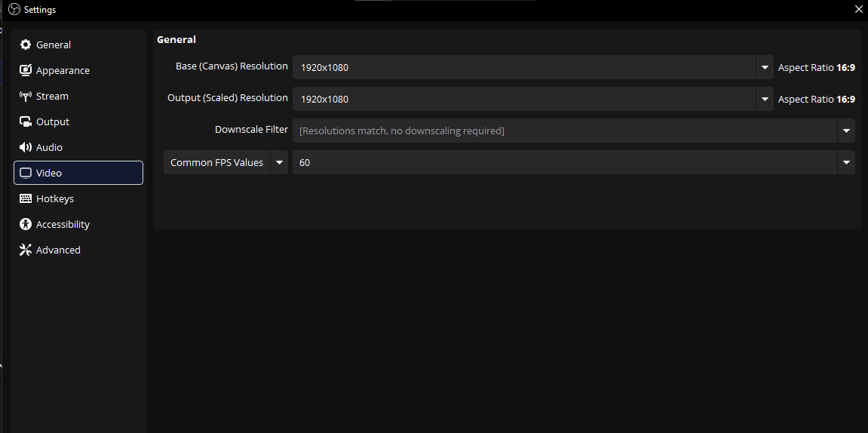This screenshot has width=868, height=433.
Task: Click the Settings window title text
Action: [x=40, y=9]
